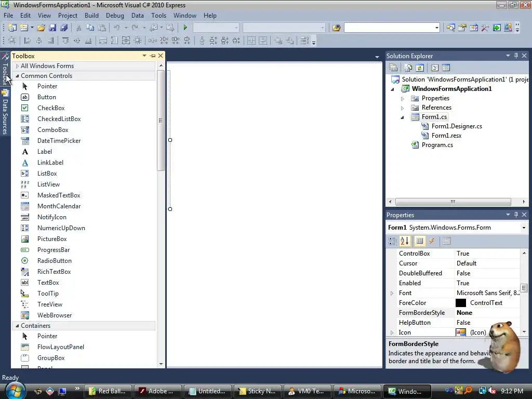Open the Toolbox window position dropdown arrow

click(x=144, y=56)
